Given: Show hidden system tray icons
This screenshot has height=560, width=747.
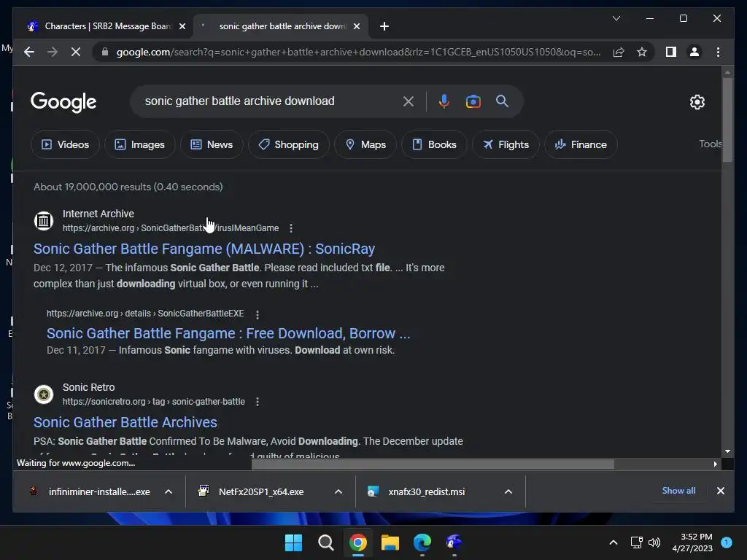Looking at the screenshot, I should (x=613, y=542).
